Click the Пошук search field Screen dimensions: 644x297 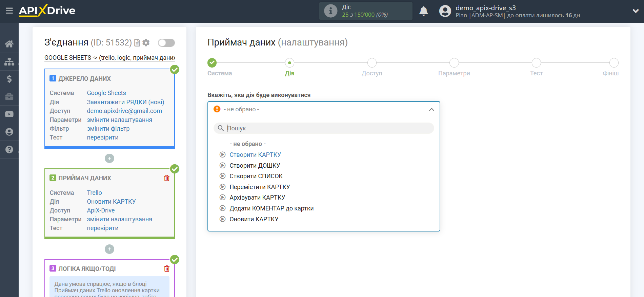324,128
